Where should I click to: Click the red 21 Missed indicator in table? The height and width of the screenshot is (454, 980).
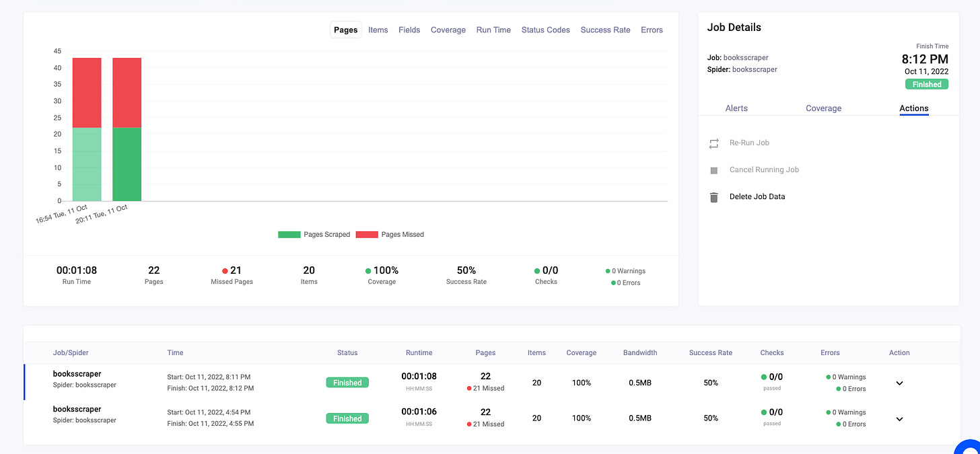click(x=485, y=388)
